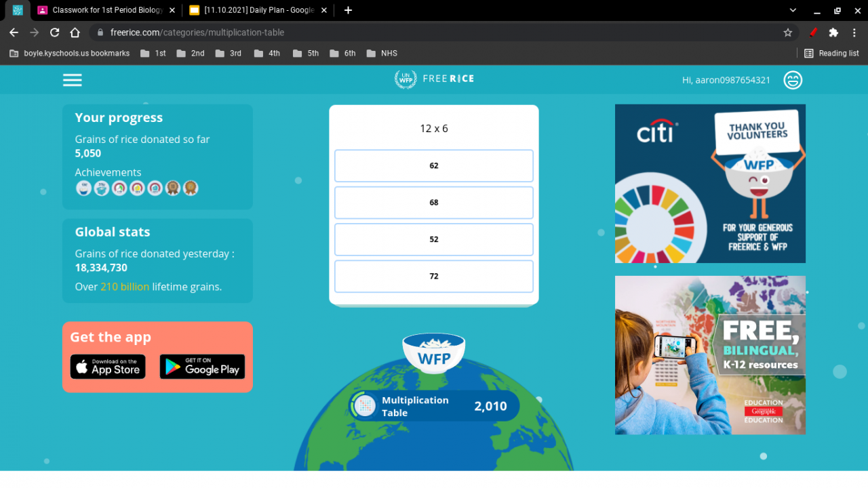868x488 pixels.
Task: Select answer 68
Action: pos(434,203)
